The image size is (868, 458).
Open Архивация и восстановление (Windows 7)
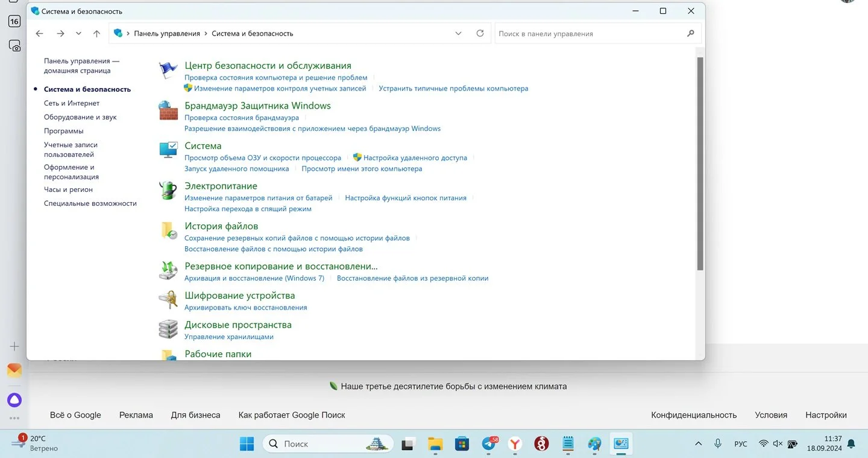tap(254, 278)
